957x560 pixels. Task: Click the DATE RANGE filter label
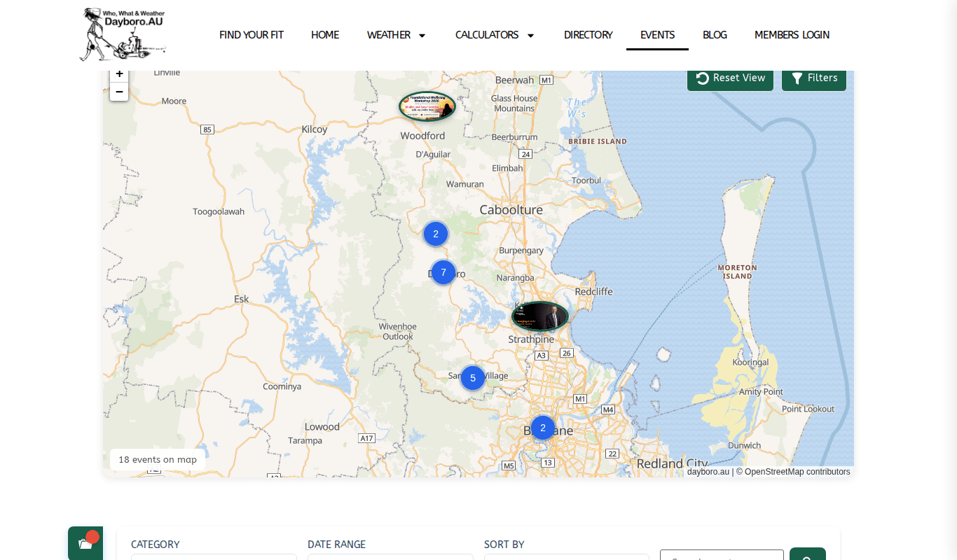click(x=336, y=545)
